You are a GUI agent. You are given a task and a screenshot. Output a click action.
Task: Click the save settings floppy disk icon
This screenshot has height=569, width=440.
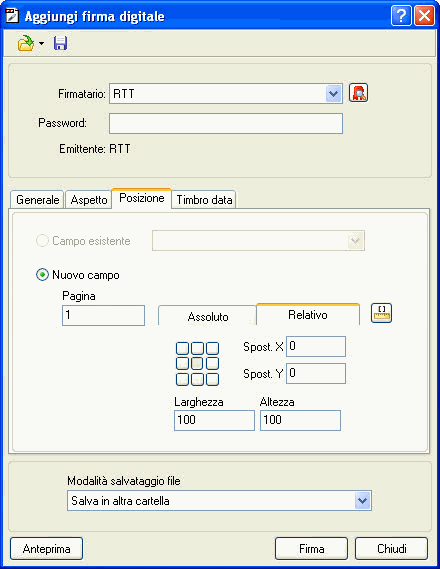60,43
